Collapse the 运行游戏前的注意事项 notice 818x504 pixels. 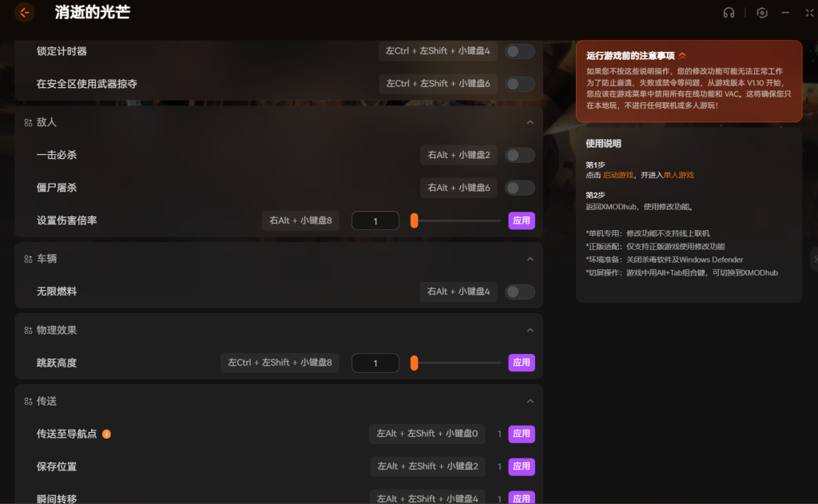tap(682, 56)
